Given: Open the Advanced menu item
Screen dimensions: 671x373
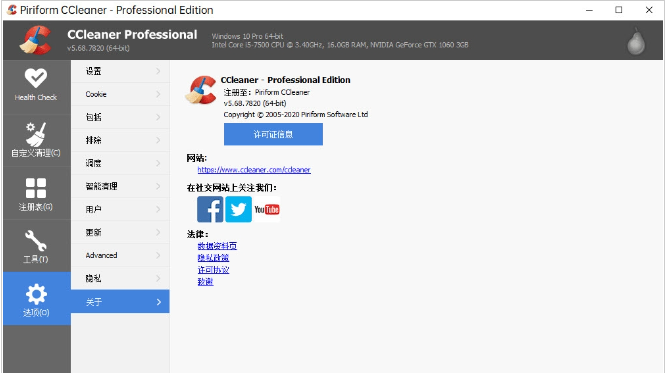Looking at the screenshot, I should 120,255.
